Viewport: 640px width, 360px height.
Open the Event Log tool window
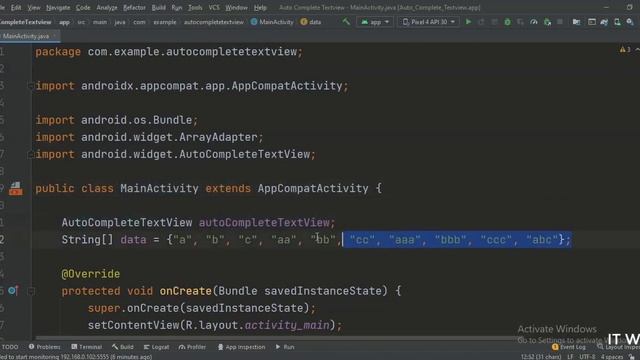point(569,347)
